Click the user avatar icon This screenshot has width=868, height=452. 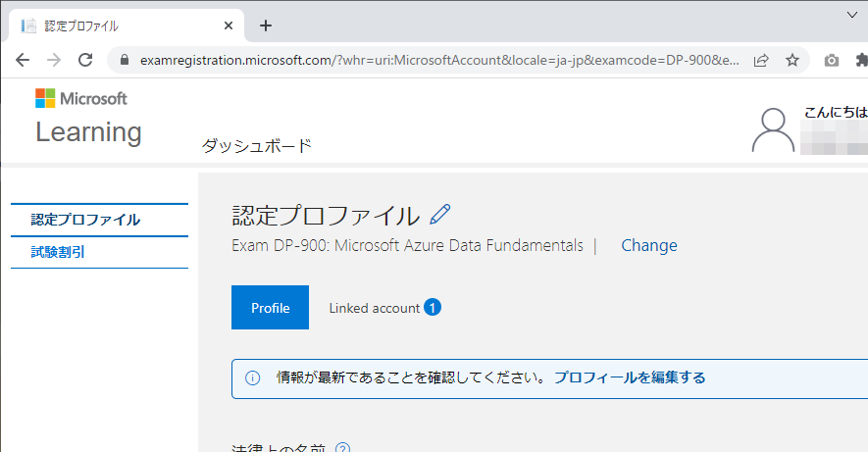coord(773,130)
